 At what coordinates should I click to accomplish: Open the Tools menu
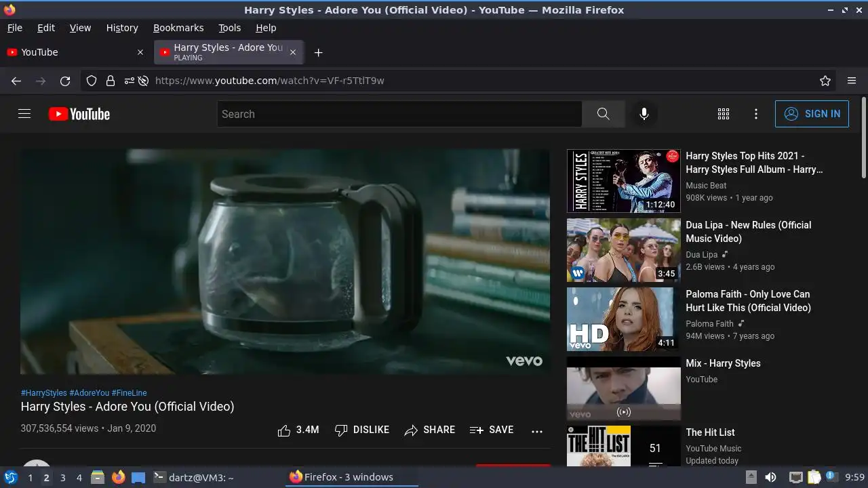(229, 28)
